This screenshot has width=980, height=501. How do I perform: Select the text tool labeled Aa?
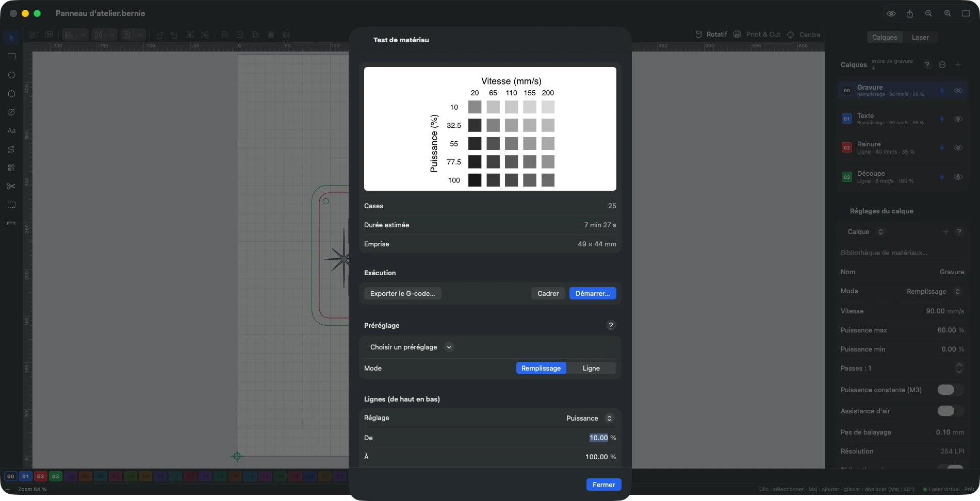click(11, 131)
